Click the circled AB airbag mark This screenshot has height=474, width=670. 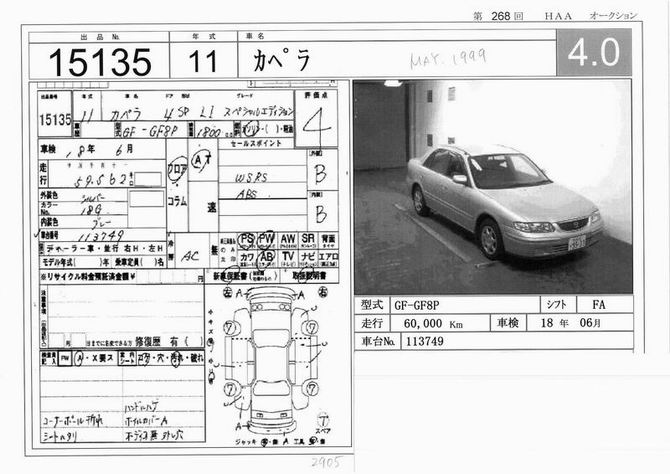click(x=267, y=256)
